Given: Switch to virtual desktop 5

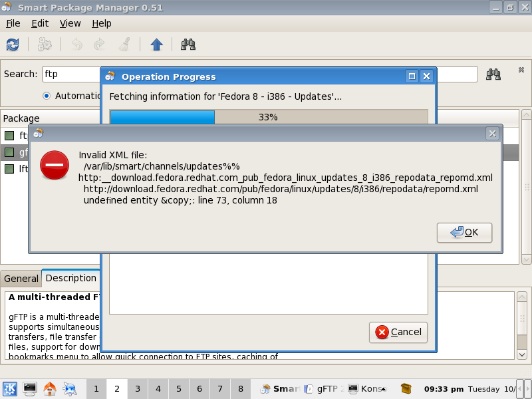Looking at the screenshot, I should tap(179, 389).
